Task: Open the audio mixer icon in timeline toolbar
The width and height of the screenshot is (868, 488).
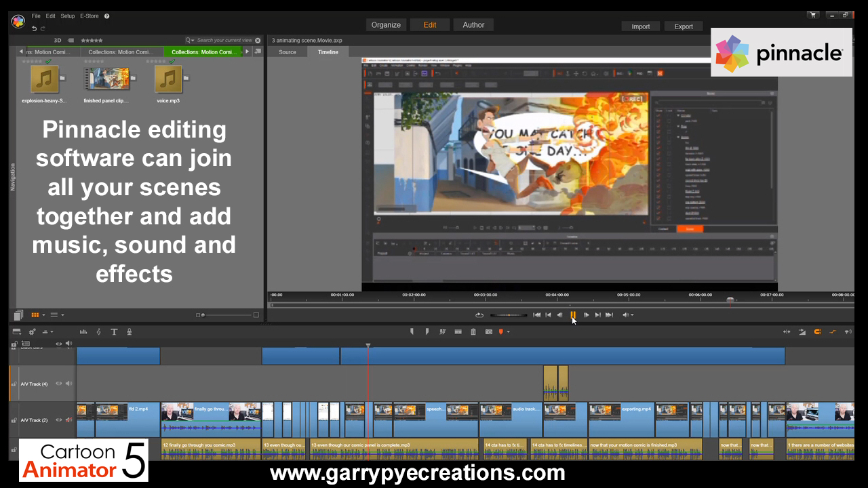Action: pos(83,332)
